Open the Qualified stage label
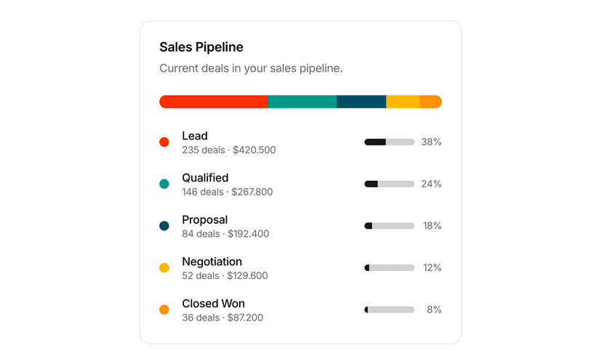 [205, 178]
